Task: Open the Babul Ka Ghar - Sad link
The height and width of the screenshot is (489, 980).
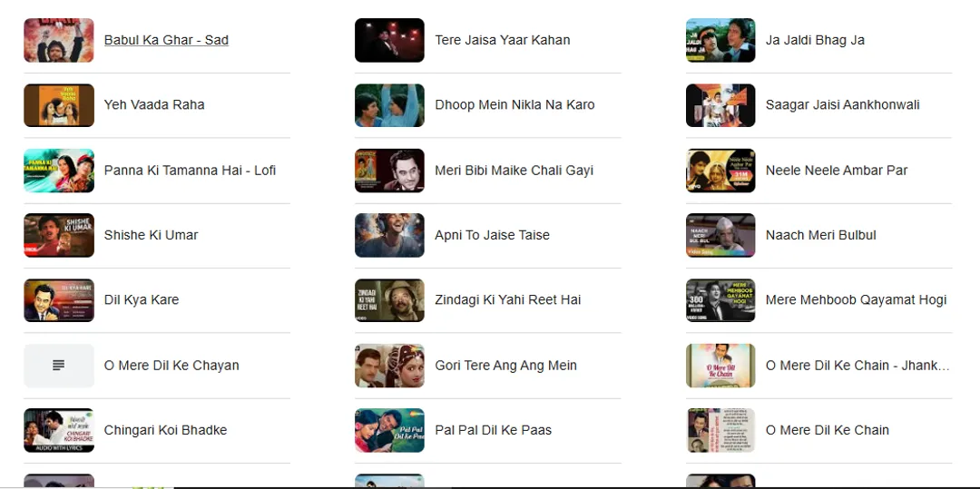Action: point(166,40)
